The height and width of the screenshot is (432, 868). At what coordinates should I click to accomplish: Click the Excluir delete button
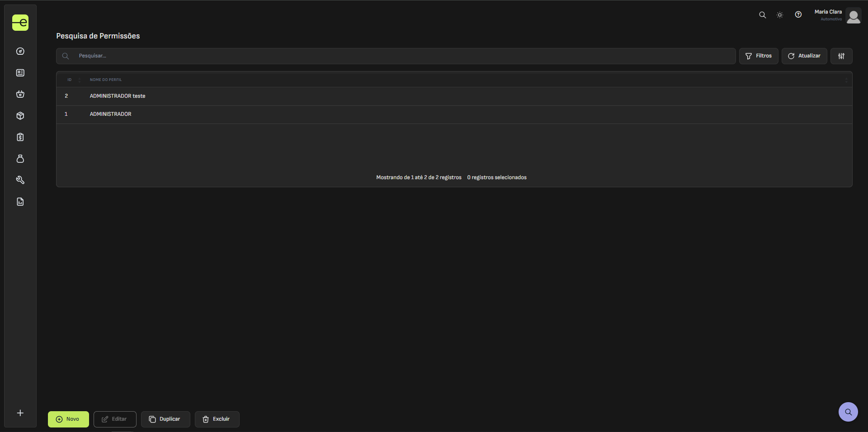click(x=217, y=419)
